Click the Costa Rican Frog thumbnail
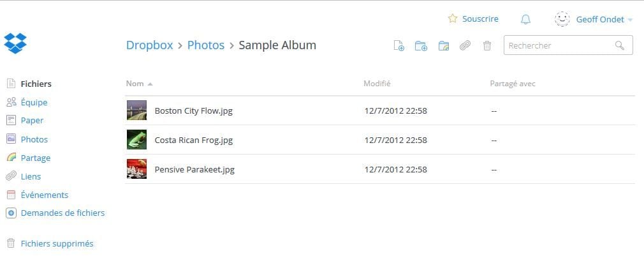The width and height of the screenshot is (644, 258). tap(136, 140)
